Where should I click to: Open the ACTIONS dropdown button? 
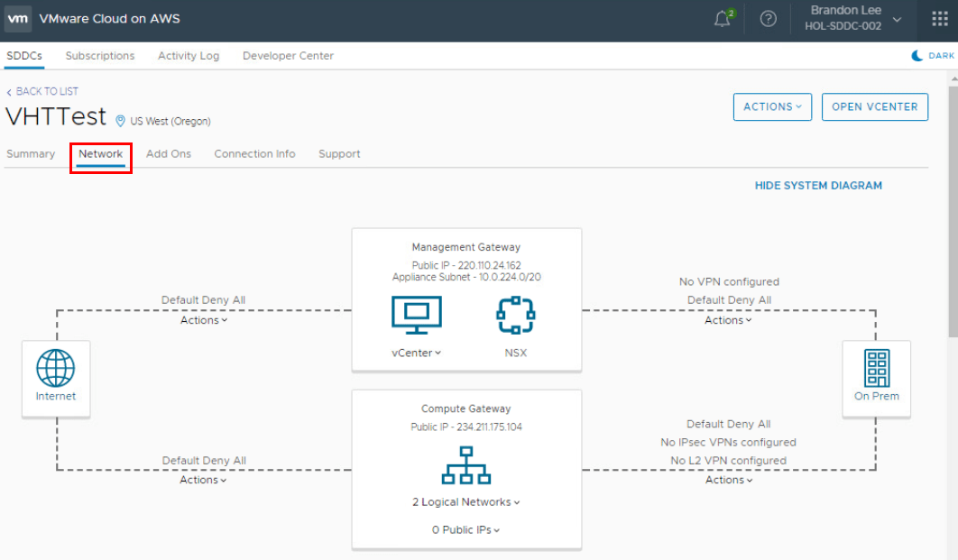(x=772, y=106)
